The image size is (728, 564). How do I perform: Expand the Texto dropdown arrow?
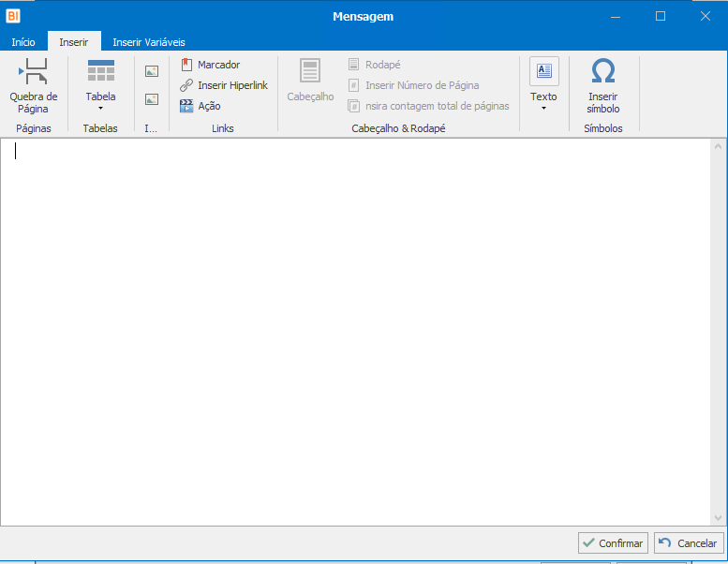tap(544, 109)
